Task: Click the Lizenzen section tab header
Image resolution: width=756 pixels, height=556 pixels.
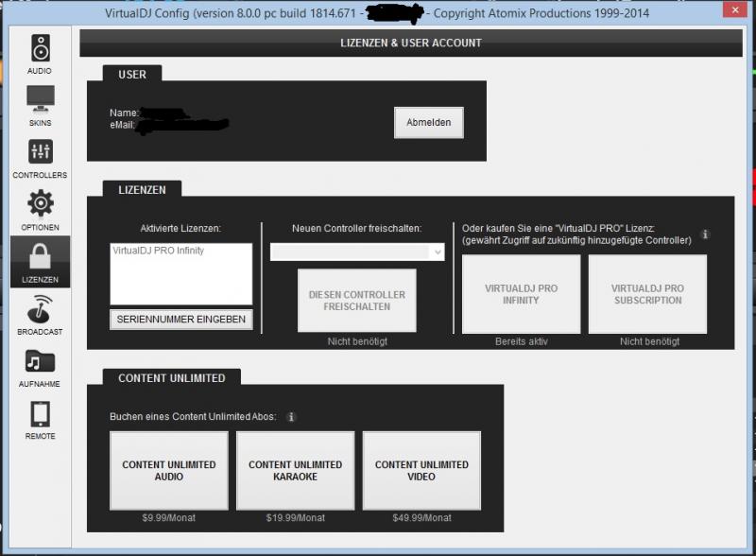Action: click(x=143, y=190)
